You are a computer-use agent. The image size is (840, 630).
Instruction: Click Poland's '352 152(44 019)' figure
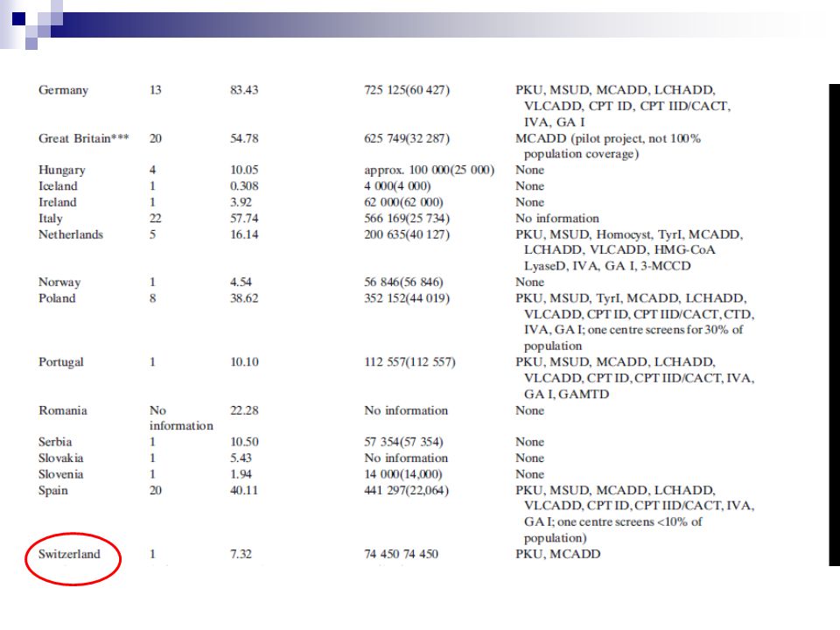point(407,297)
